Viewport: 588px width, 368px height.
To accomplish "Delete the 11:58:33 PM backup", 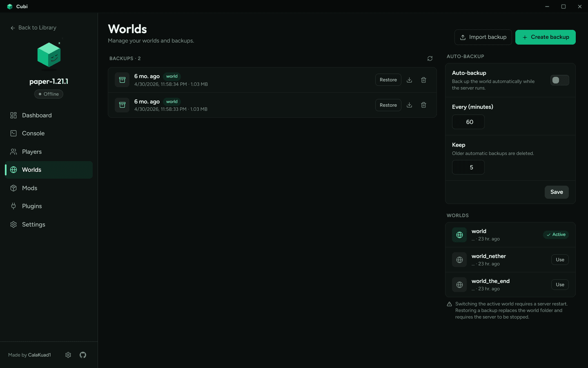I will coord(423,105).
